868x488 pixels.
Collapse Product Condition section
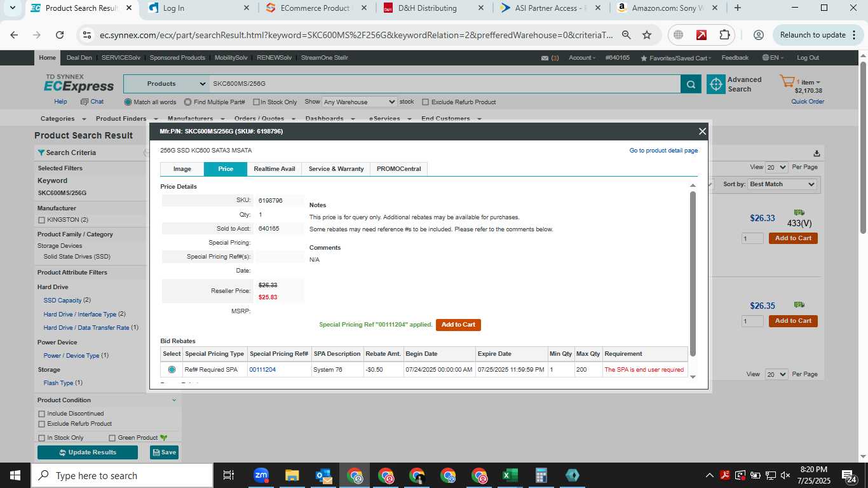[x=174, y=400]
